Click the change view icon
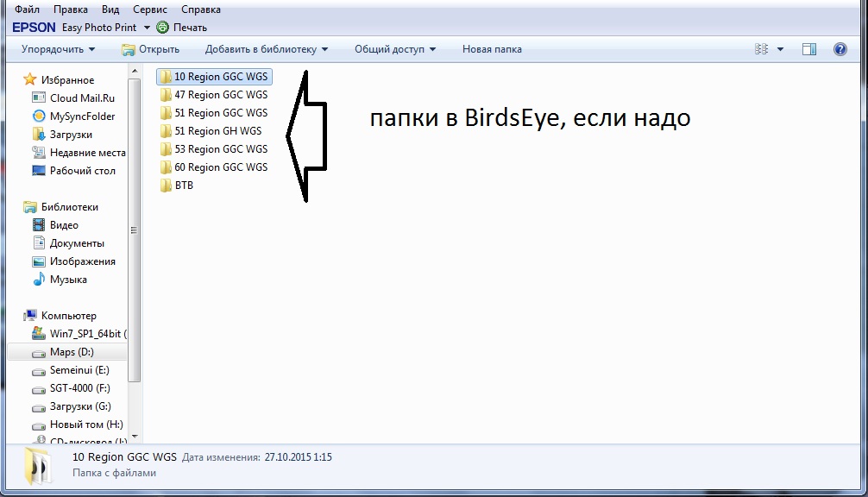868x497 pixels. pos(761,49)
